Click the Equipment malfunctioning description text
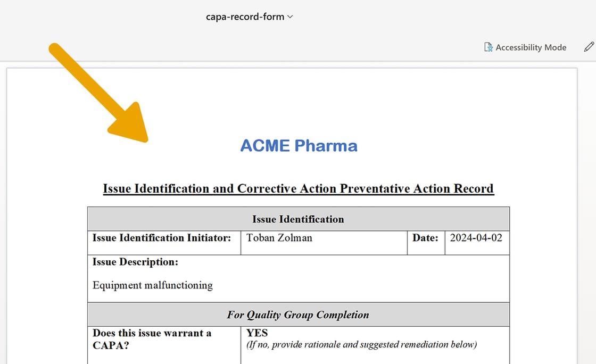596x364 pixels. point(153,285)
